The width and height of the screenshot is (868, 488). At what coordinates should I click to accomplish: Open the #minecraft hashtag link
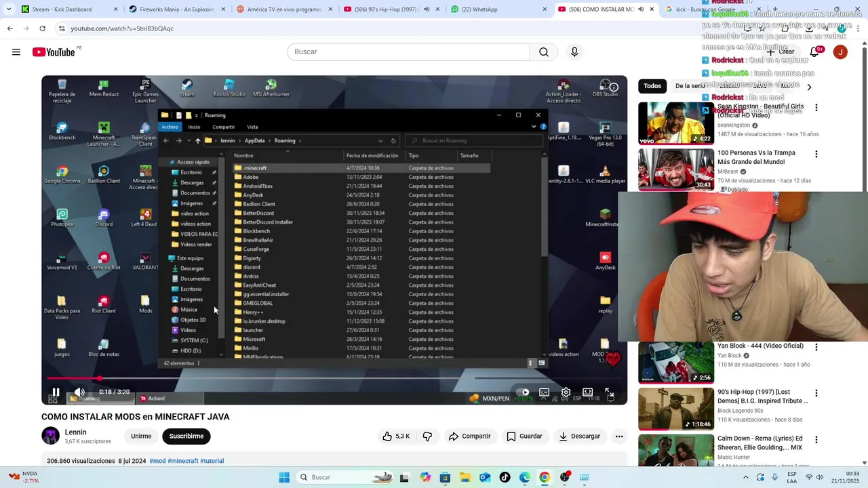183,461
